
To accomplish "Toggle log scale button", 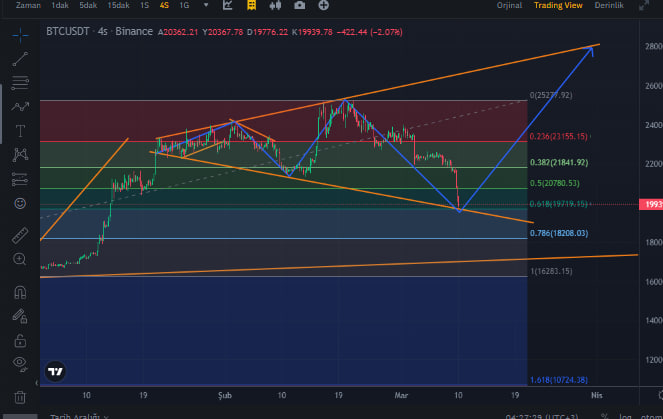I will [x=625, y=416].
